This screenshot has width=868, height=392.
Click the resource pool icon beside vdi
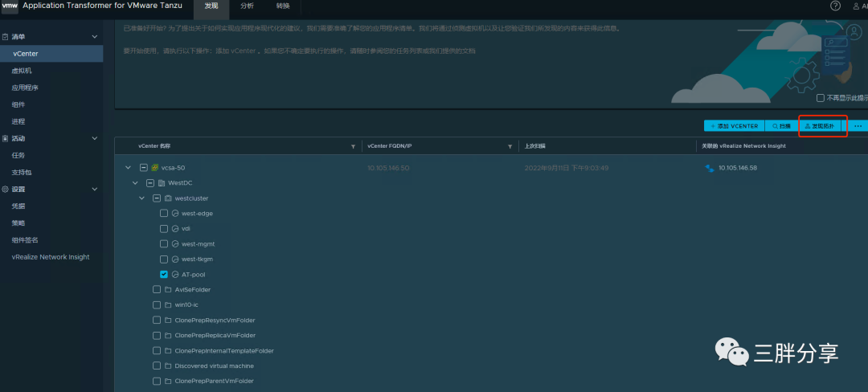pos(175,228)
